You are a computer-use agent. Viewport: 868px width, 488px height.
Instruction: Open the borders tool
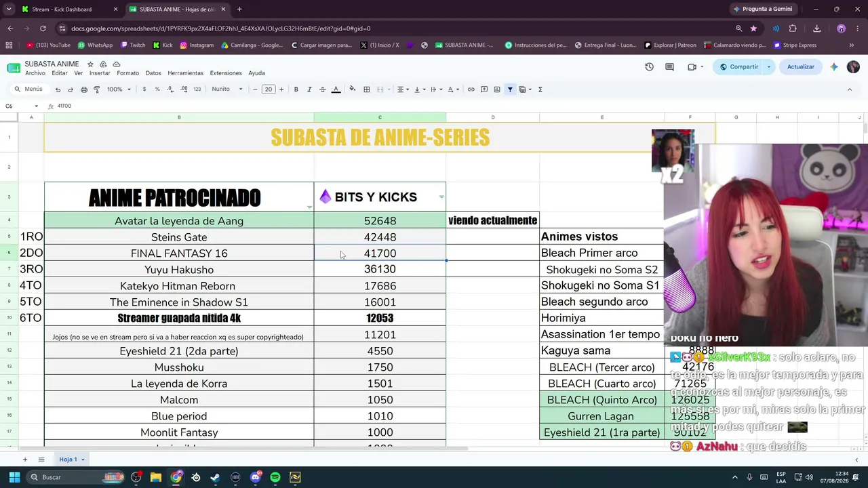tap(367, 89)
